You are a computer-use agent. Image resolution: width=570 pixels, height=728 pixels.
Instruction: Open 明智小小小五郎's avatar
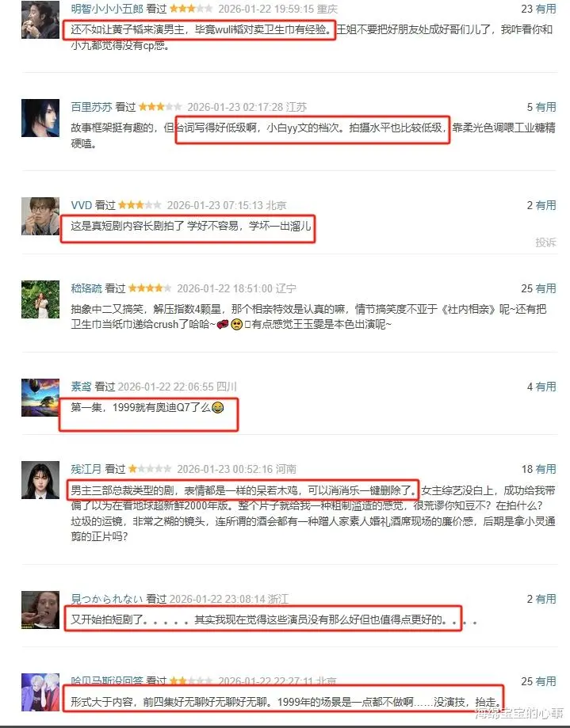click(40, 20)
